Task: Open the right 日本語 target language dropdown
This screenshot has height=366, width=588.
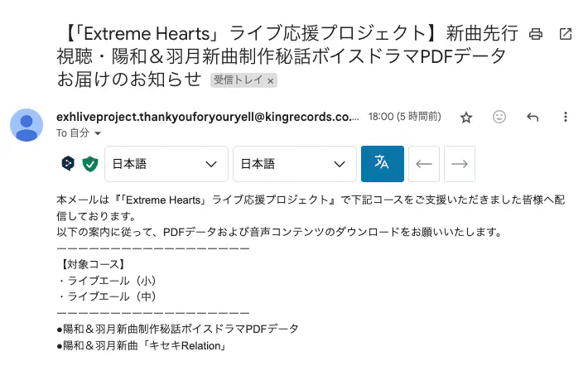Action: [294, 164]
